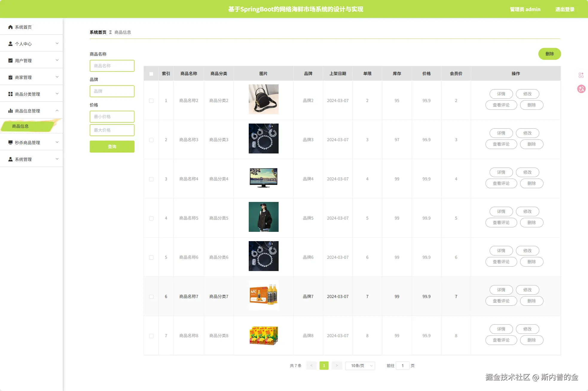Click the clipboard icon beside 商家管理
This screenshot has height=391, width=588.
pos(10,77)
